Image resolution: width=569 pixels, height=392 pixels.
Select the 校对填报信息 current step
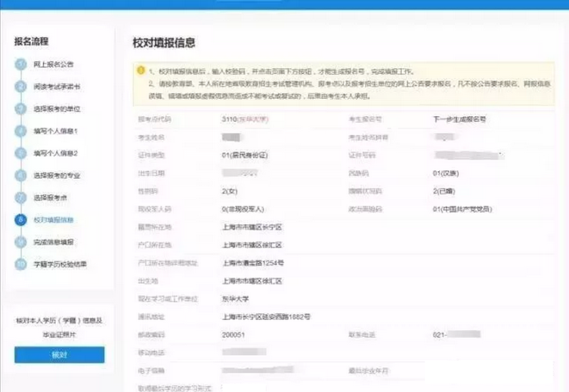pyautogui.click(x=54, y=220)
